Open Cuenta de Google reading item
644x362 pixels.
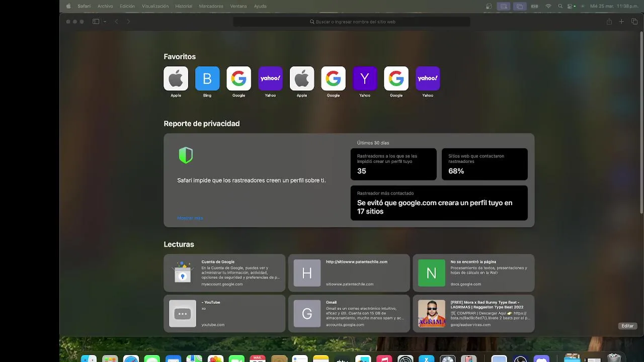pyautogui.click(x=224, y=273)
